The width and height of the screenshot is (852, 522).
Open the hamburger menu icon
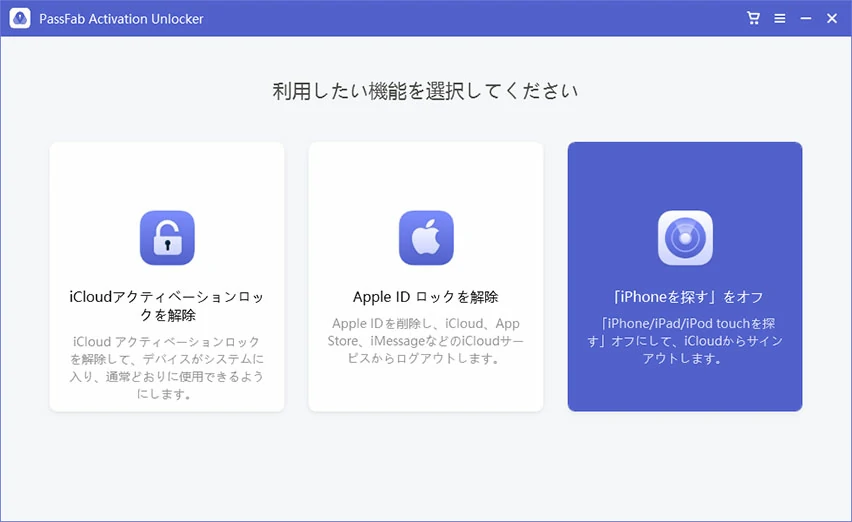780,18
